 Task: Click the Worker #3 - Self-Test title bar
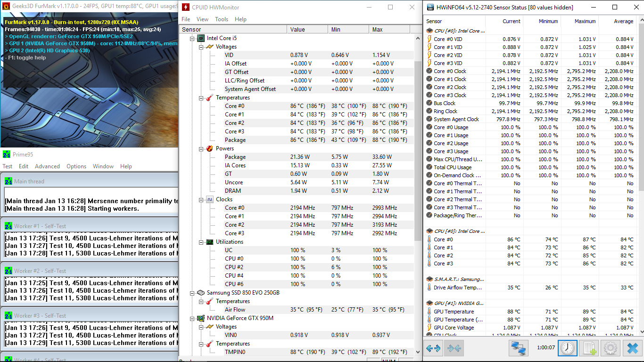90,316
